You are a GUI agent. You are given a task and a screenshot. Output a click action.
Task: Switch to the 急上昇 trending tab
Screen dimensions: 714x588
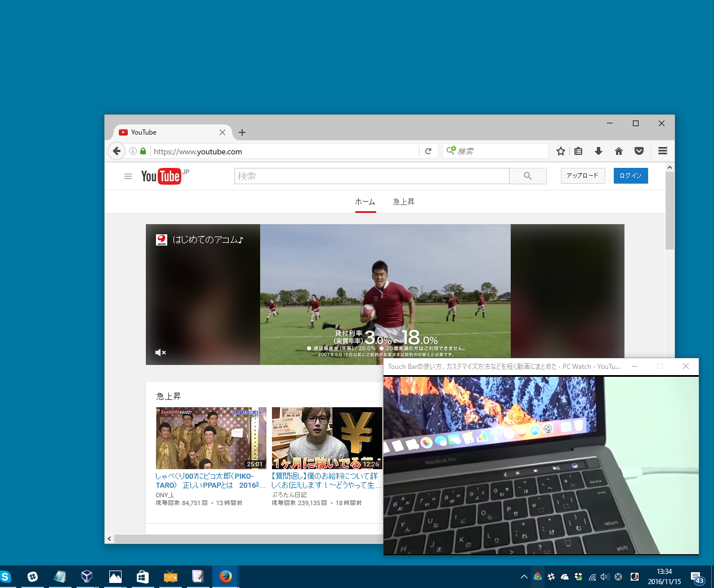click(x=403, y=202)
